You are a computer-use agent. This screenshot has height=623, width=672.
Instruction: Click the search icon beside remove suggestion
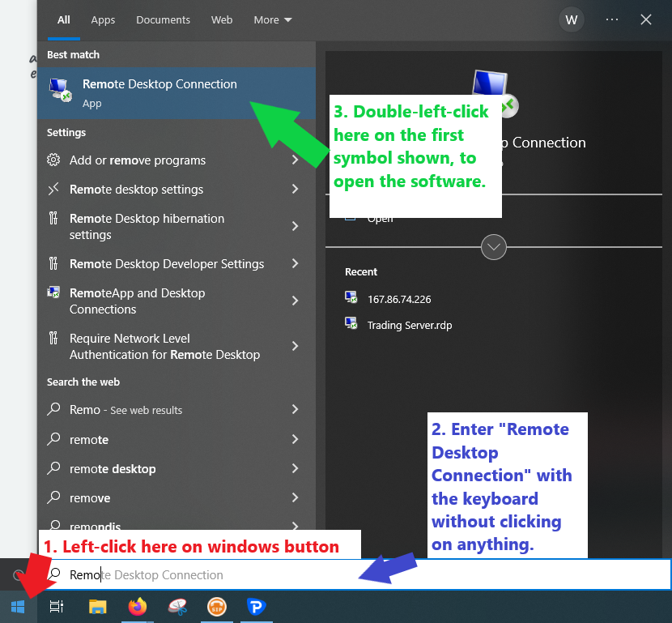[53, 497]
